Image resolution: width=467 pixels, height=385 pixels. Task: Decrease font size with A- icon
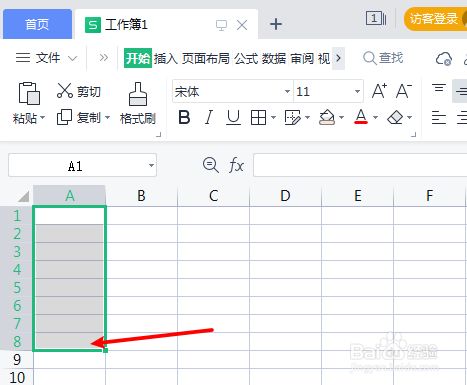coord(404,91)
